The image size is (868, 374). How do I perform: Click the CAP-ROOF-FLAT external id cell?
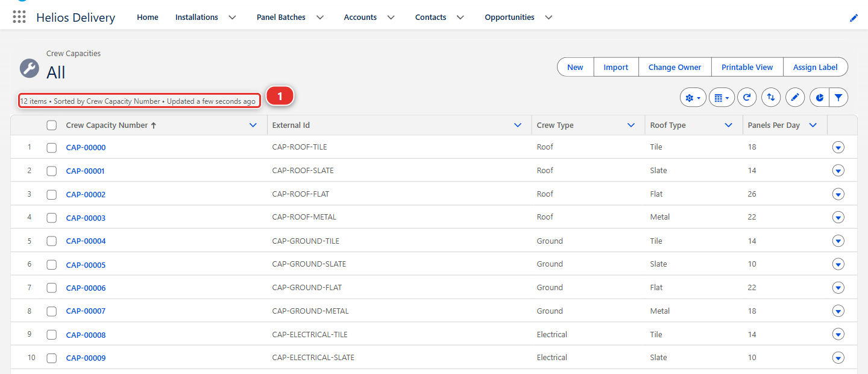(301, 194)
